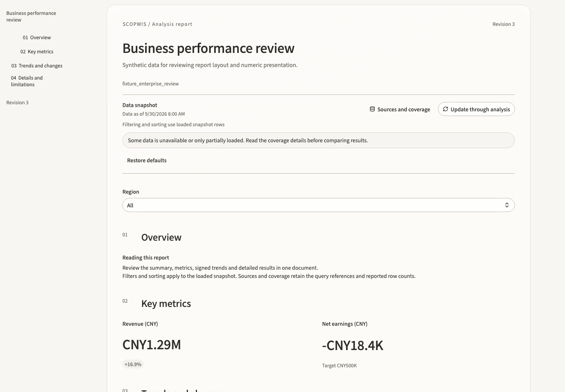Viewport: 565px width, 392px height.
Task: Click fixture_enterprise_review identifier text
Action: click(x=151, y=84)
